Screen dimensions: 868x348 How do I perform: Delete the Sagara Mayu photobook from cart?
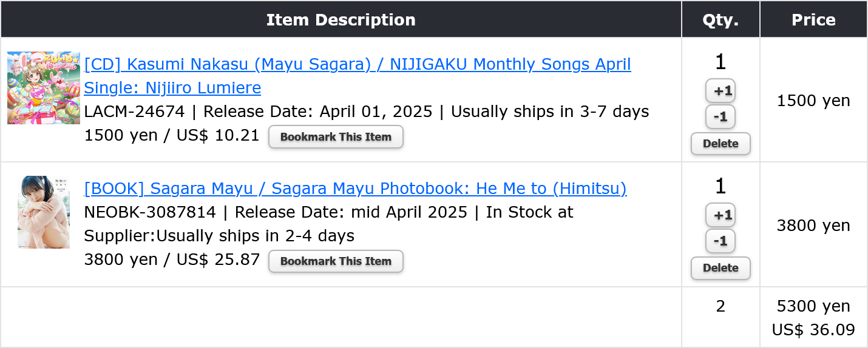(x=721, y=268)
